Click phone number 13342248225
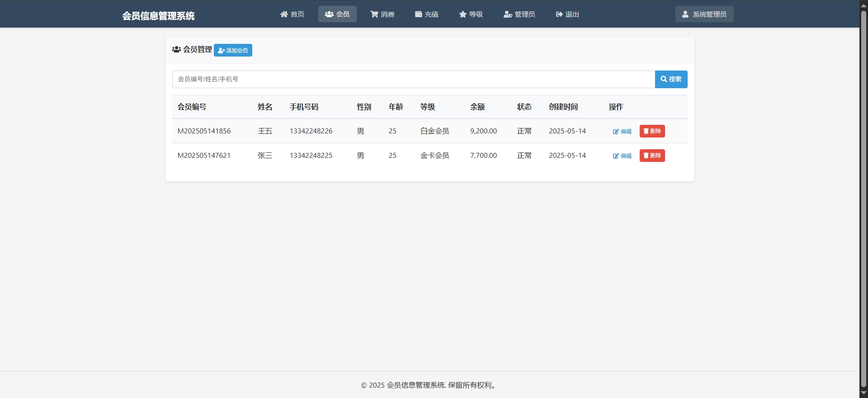Viewport: 868px width, 398px height. click(311, 156)
